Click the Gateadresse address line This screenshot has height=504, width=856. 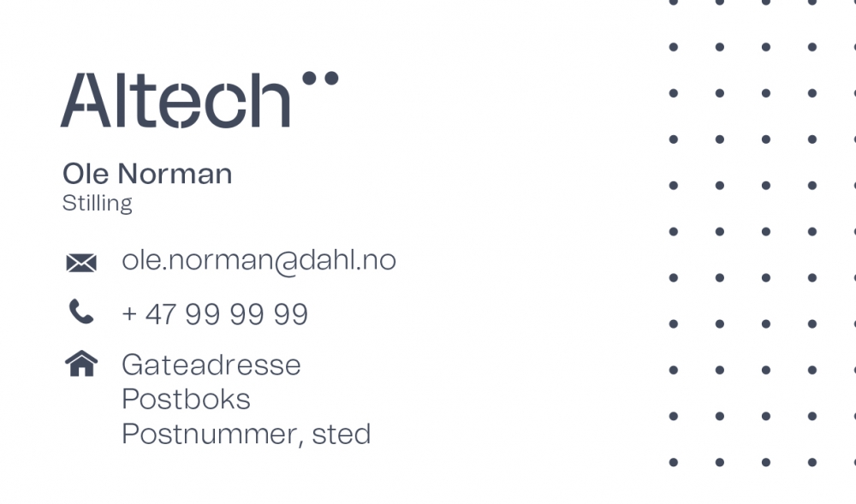pos(211,365)
